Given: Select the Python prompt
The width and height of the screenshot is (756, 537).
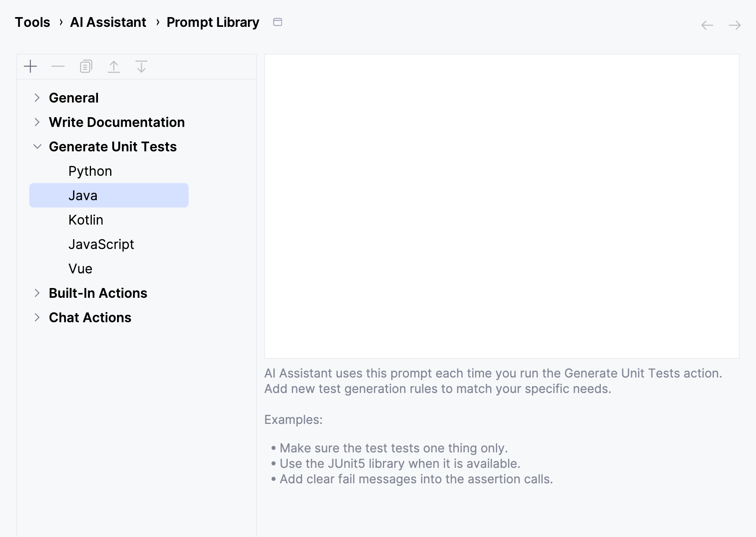Looking at the screenshot, I should click(x=90, y=171).
